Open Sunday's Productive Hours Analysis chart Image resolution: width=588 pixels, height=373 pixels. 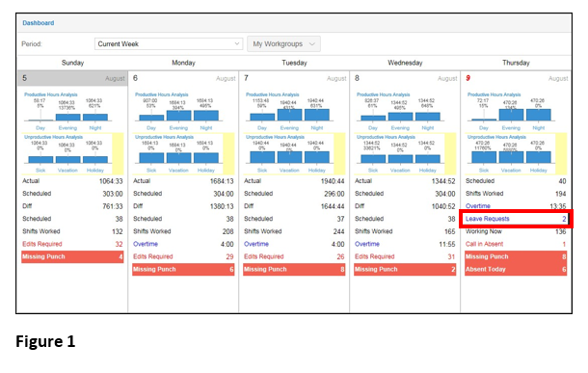(x=67, y=111)
